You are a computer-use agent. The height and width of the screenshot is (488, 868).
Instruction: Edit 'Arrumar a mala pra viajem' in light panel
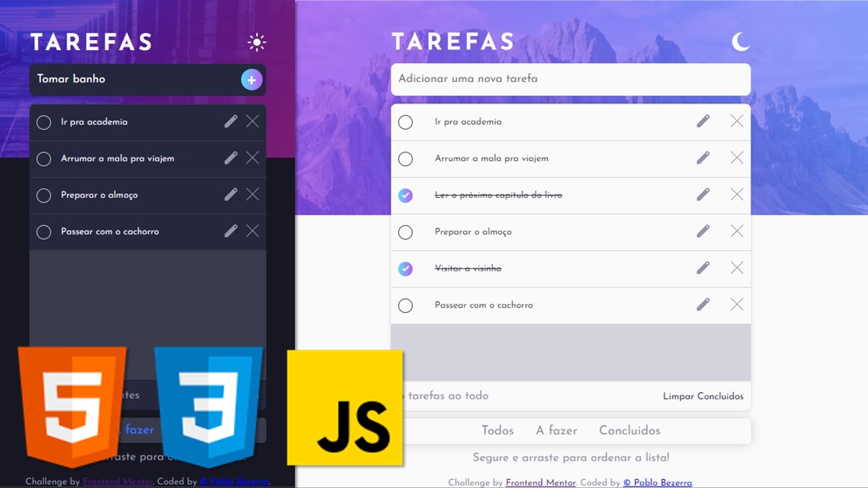pyautogui.click(x=703, y=158)
